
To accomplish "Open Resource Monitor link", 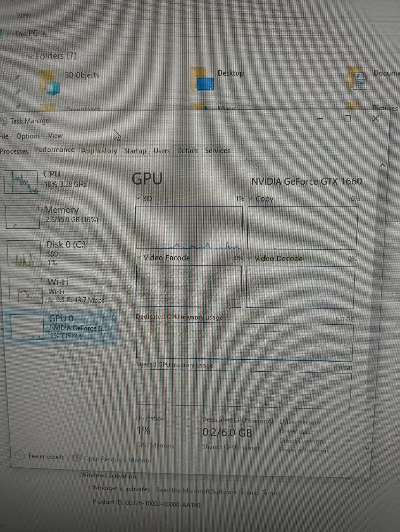I will (117, 459).
